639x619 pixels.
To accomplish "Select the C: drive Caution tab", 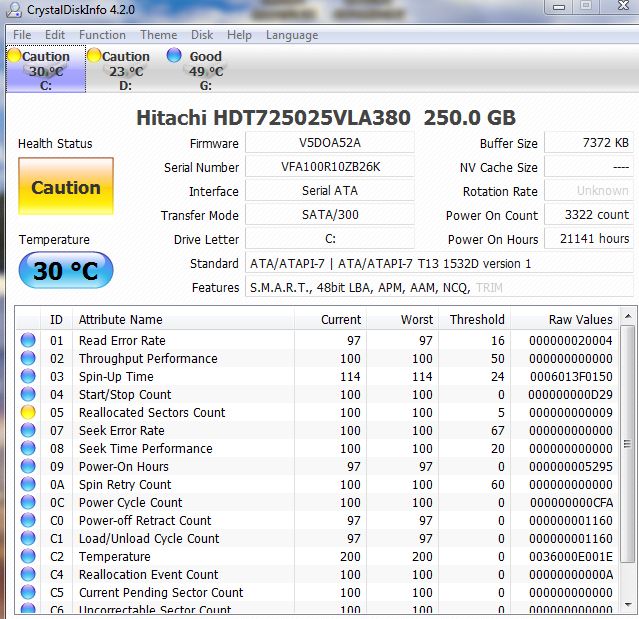I will pyautogui.click(x=46, y=69).
